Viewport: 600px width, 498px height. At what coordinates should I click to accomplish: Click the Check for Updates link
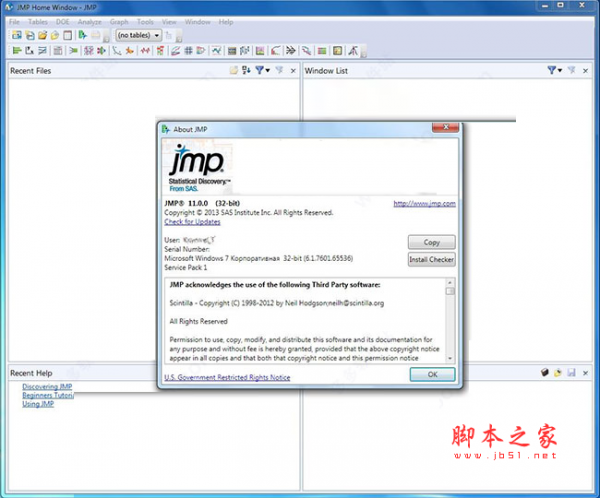[192, 222]
